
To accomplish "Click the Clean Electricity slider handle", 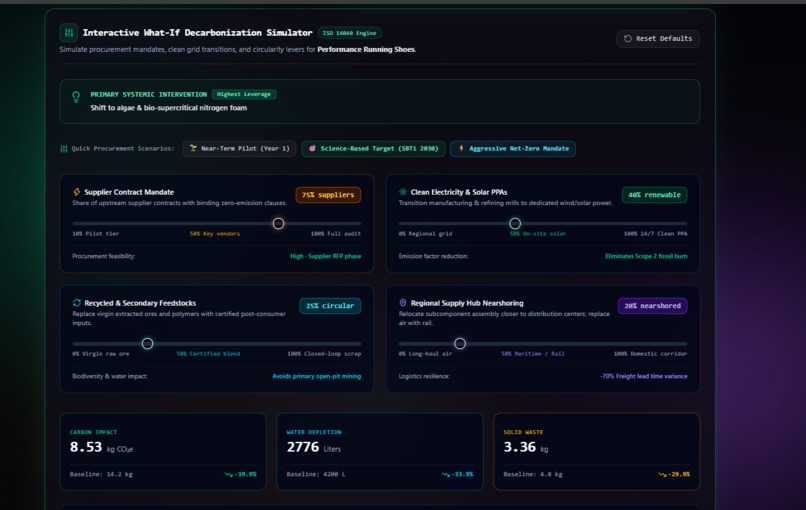I will coord(515,223).
